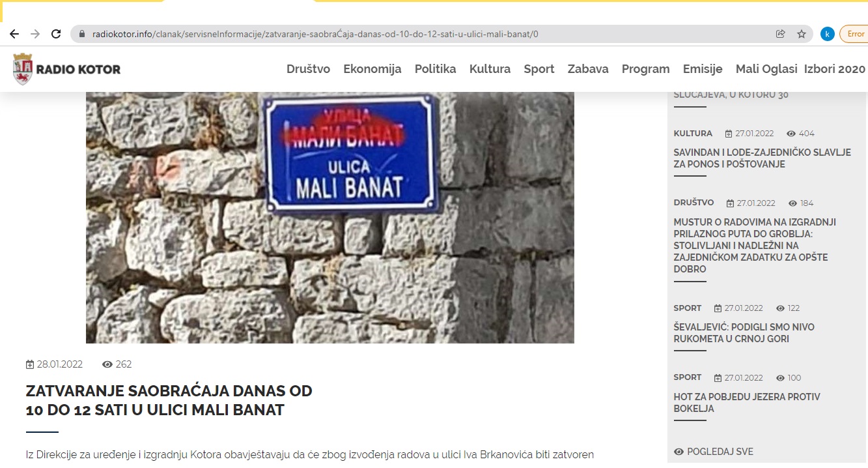Click the DRUŠTVO category label in sidebar
The height and width of the screenshot is (468, 868).
click(693, 203)
